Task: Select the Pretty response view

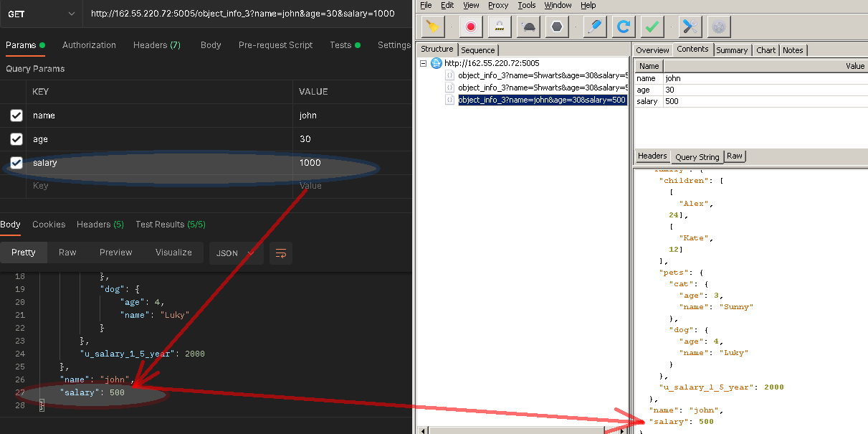Action: (24, 253)
